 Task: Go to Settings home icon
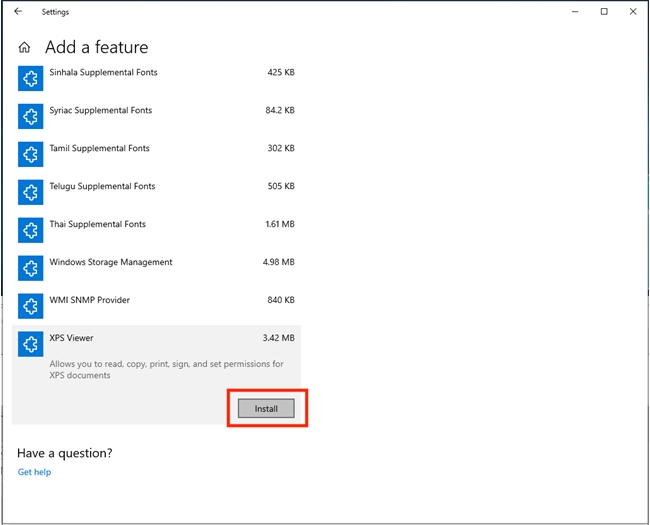click(24, 47)
